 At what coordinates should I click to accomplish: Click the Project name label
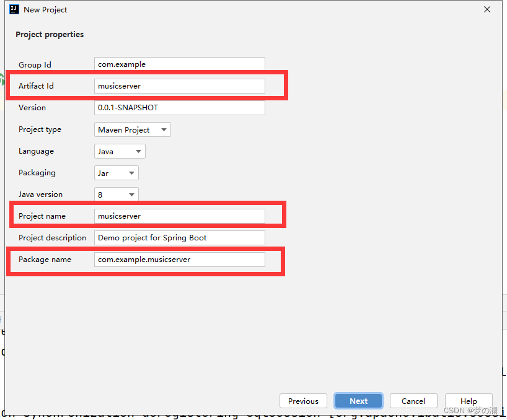point(42,216)
